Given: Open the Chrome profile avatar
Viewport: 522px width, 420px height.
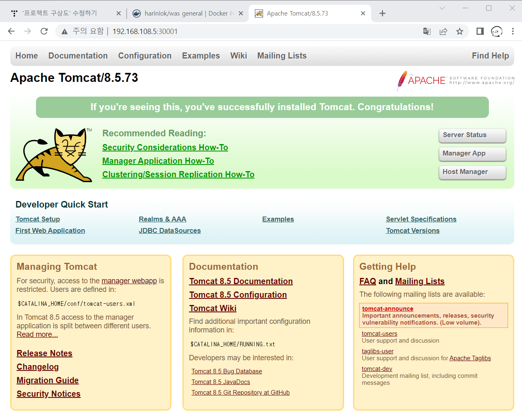Looking at the screenshot, I should pyautogui.click(x=497, y=32).
